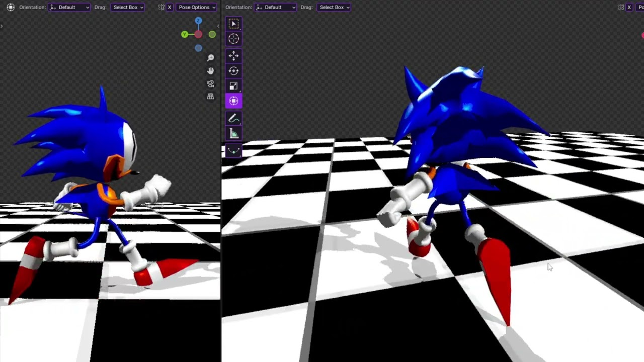Screen dimensions: 644x362
Task: Select the Scale tool in the toolbar
Action: 233,86
